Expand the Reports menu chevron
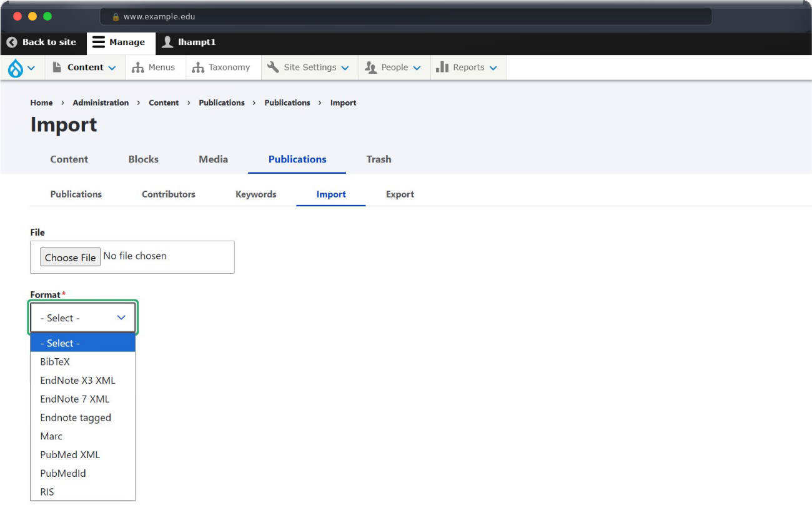 (x=493, y=68)
